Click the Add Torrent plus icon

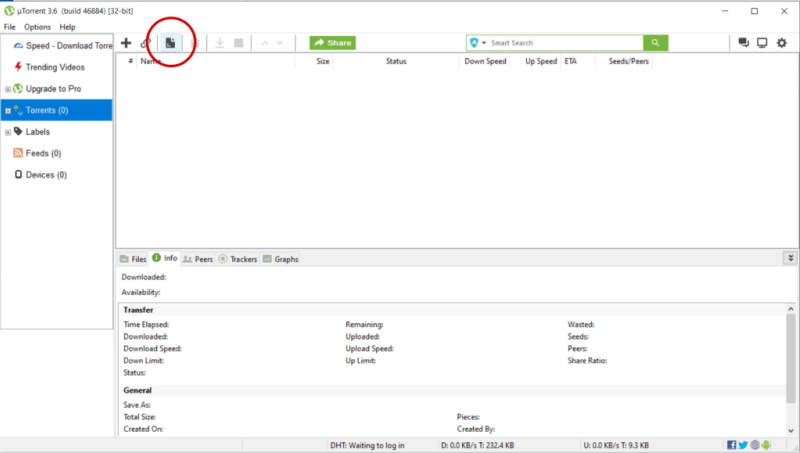[x=126, y=43]
